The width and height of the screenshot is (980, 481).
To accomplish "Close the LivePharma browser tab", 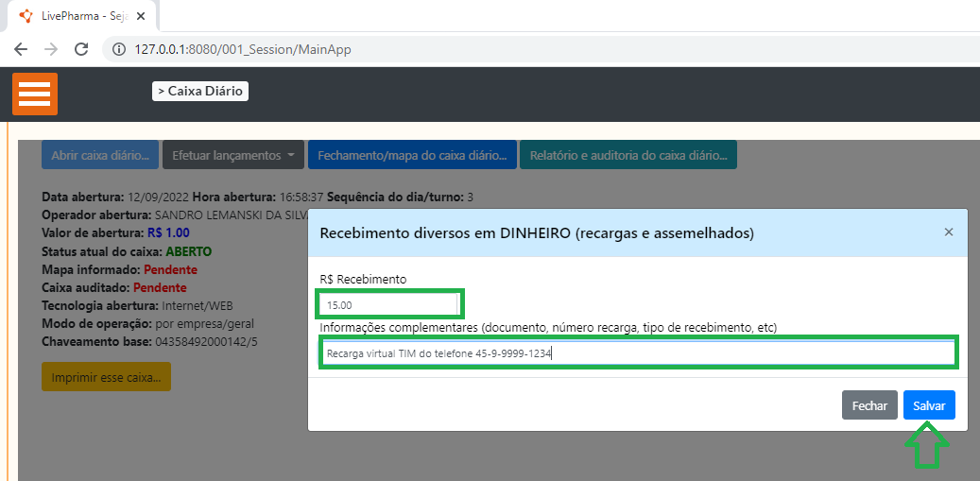I will coord(141,16).
